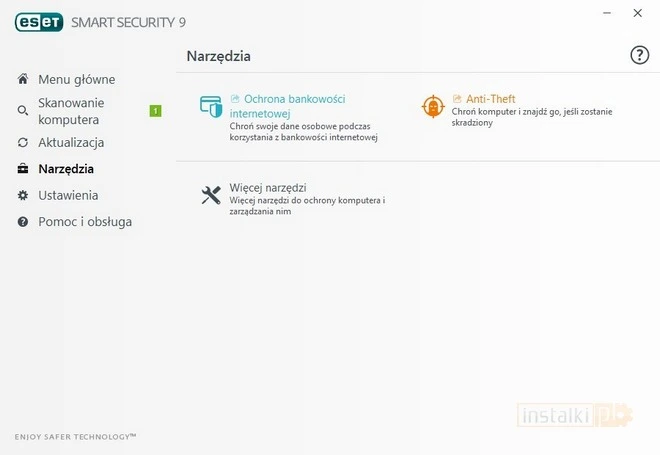Click the green scan notification badge
Screen dimensions: 660x455
point(155,111)
